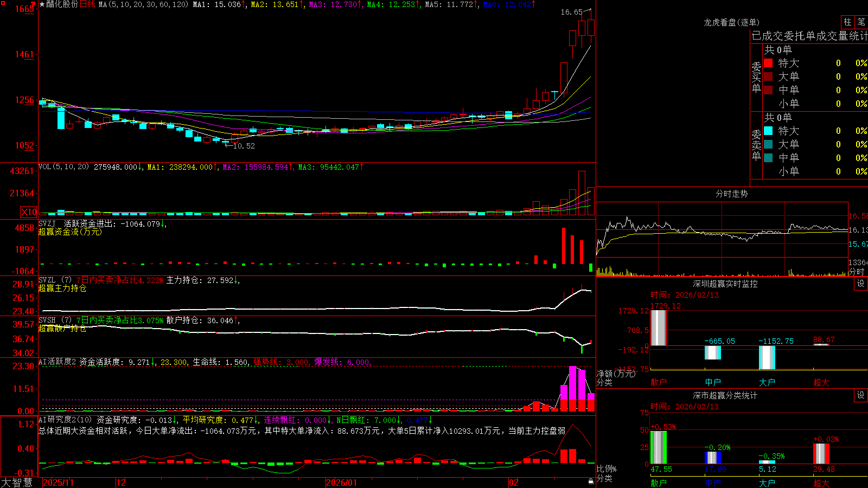Switch 龙虎看盘 to 柱 (bar) view

coord(847,22)
